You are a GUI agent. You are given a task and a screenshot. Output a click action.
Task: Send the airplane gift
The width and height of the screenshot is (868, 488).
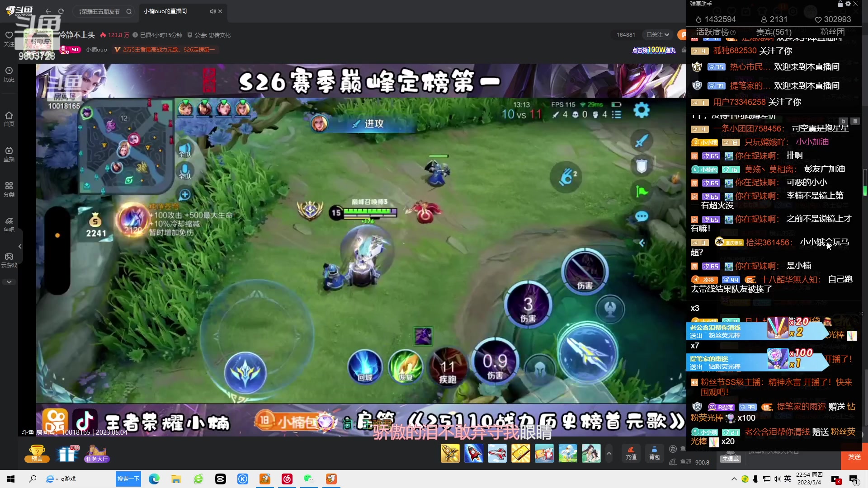click(x=497, y=453)
